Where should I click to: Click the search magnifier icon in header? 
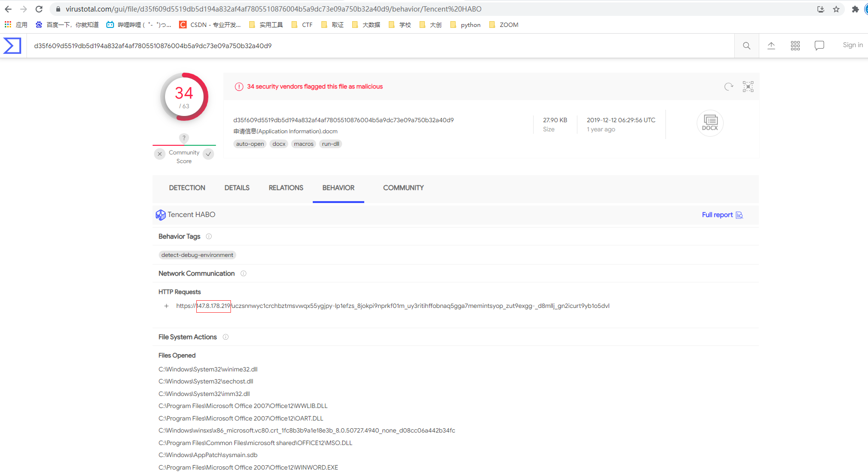click(747, 46)
